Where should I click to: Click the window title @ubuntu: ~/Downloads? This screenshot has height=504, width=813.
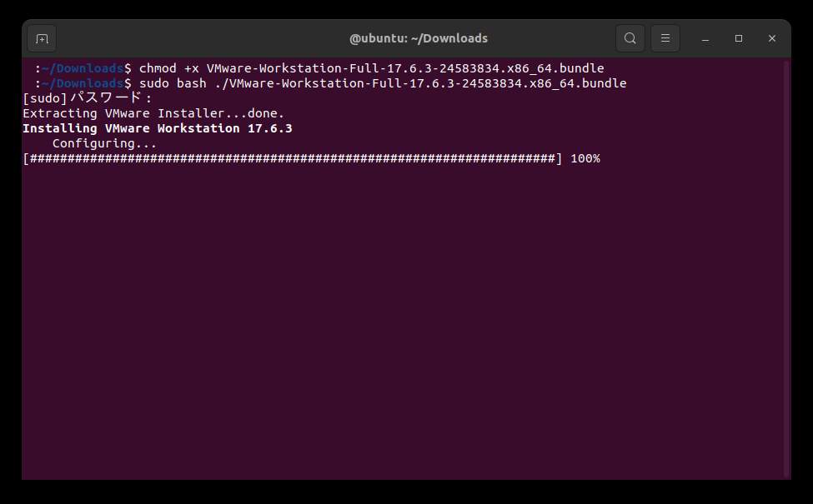[419, 38]
